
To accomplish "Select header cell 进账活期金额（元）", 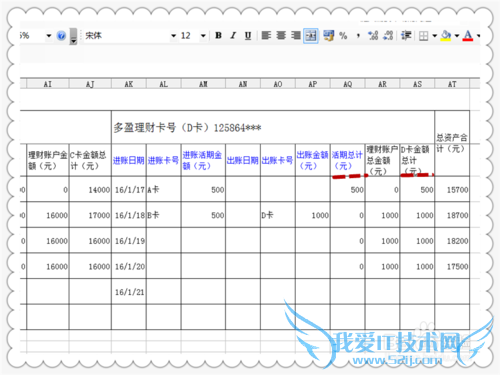I will click(203, 160).
